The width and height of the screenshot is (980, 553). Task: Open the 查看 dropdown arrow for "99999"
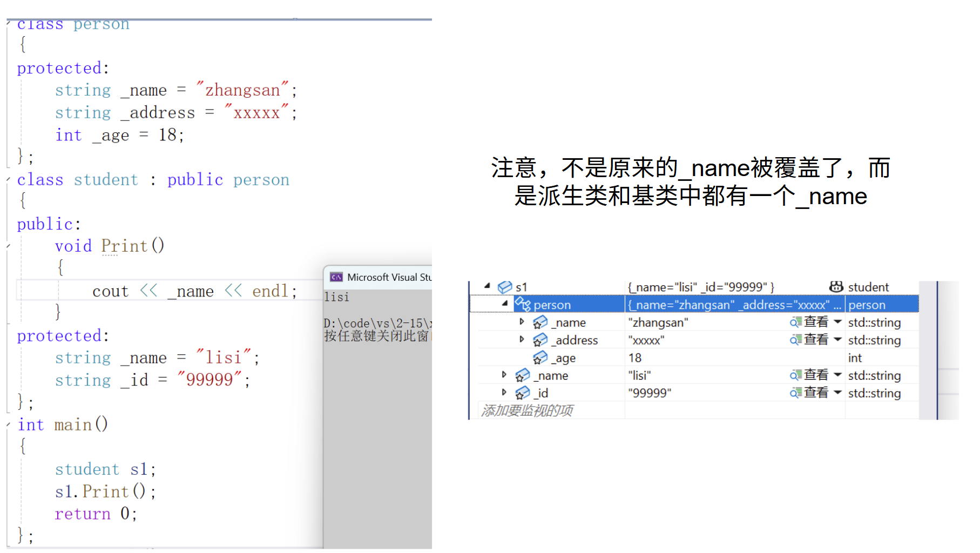(837, 393)
